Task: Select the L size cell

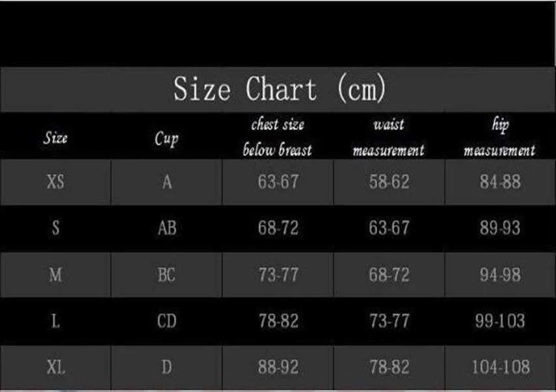Action: pos(56,321)
